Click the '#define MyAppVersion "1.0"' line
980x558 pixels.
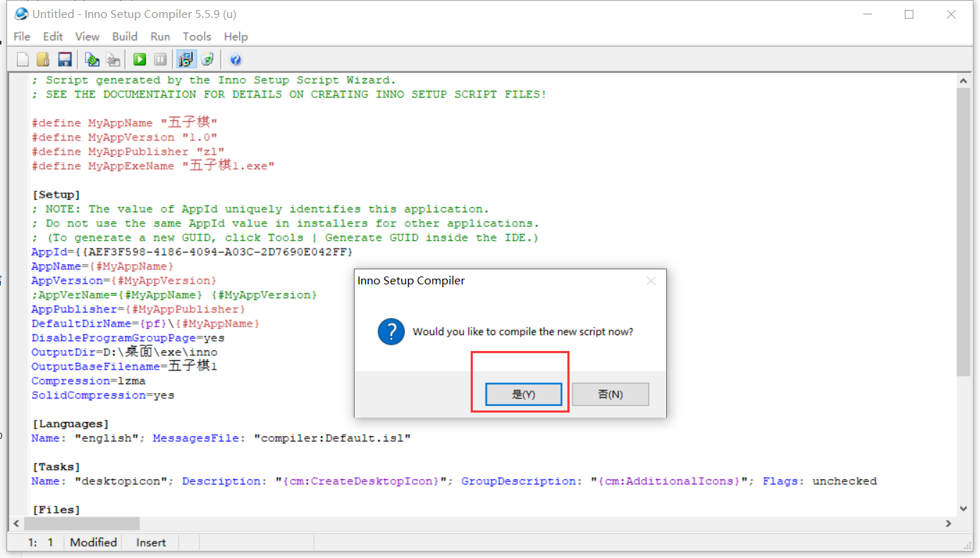pyautogui.click(x=125, y=138)
